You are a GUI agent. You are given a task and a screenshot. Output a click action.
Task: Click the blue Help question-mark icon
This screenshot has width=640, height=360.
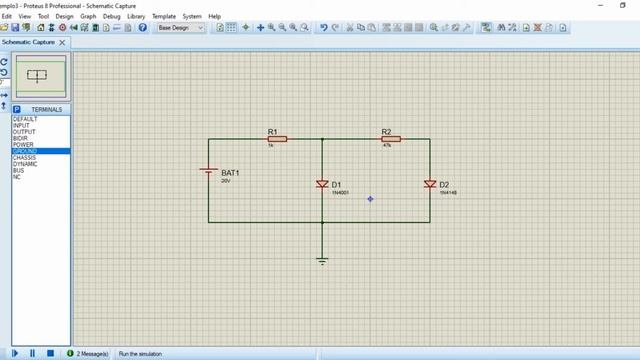(142, 27)
